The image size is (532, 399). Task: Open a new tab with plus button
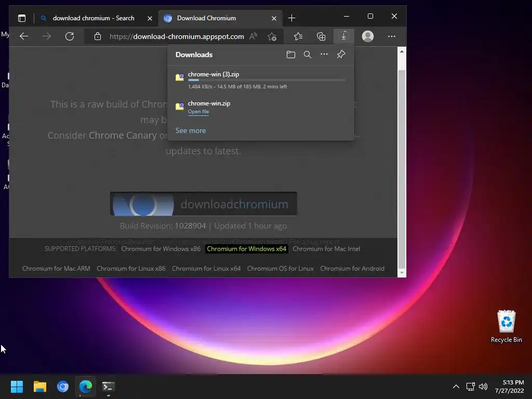(x=291, y=18)
